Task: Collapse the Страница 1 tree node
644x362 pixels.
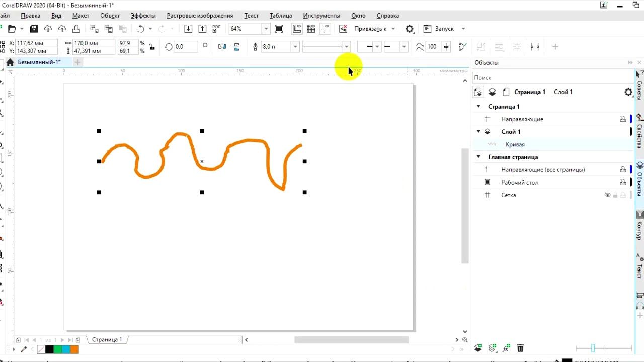Action: 478,106
